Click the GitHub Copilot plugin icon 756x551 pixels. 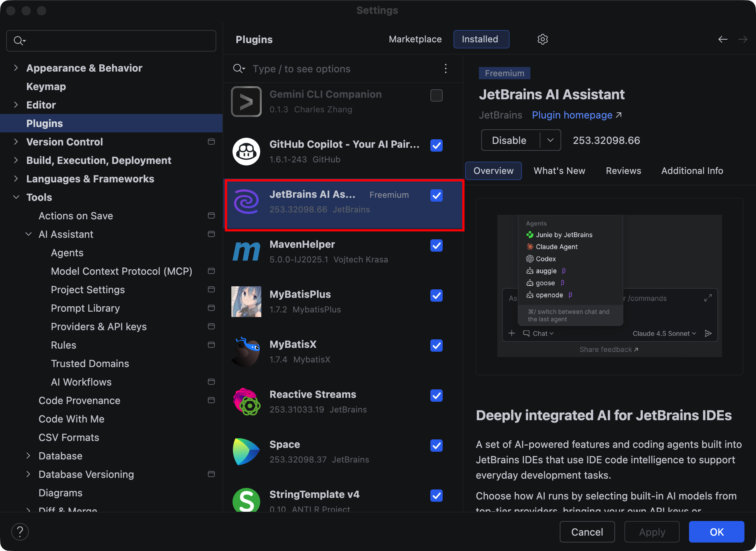click(x=246, y=152)
